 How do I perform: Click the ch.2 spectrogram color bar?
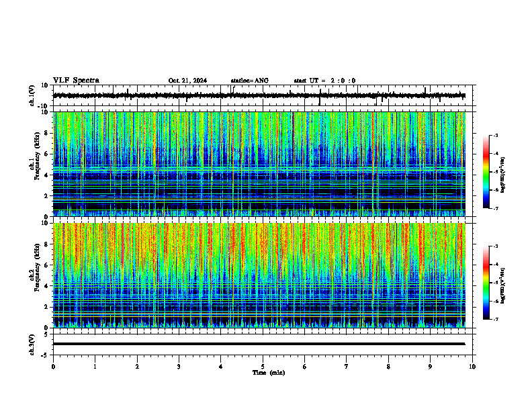(x=486, y=283)
